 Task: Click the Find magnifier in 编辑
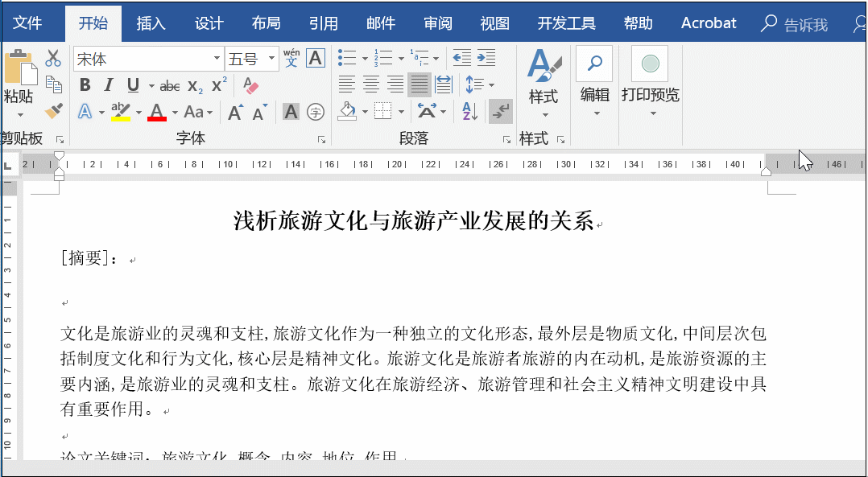tap(594, 63)
